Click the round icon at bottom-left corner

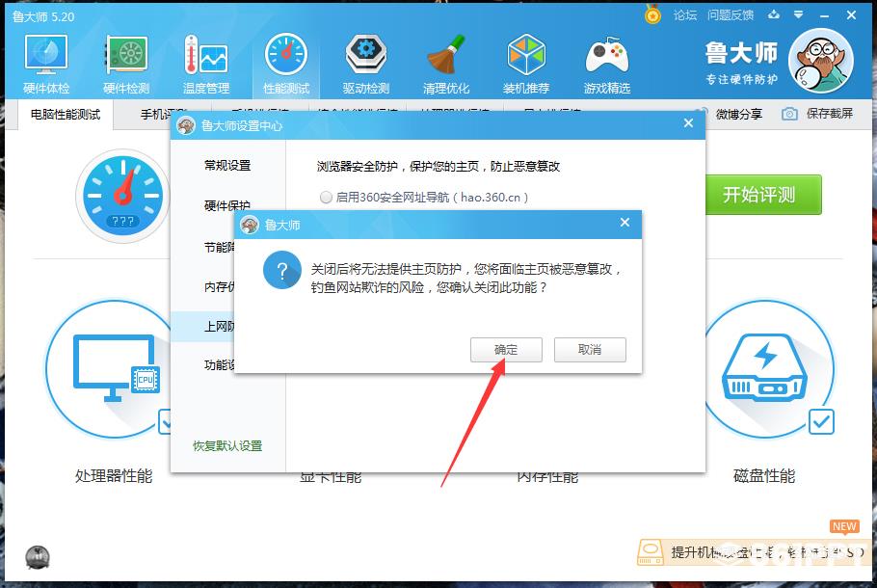pos(38,557)
